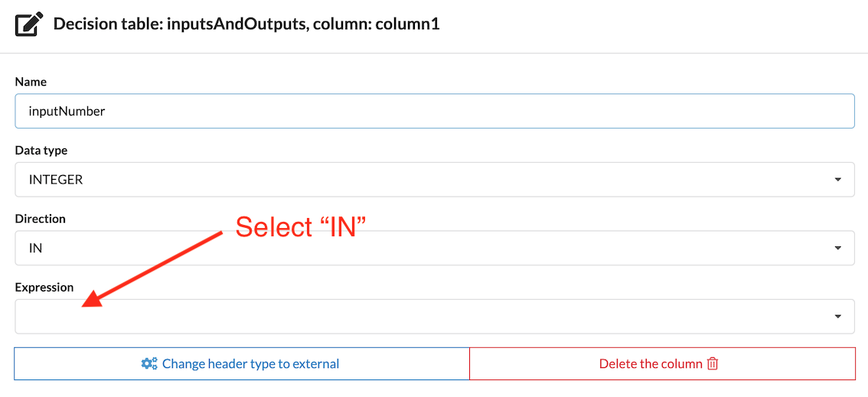Click the Direction label
Viewport: 868px width, 397px height.
click(x=41, y=219)
